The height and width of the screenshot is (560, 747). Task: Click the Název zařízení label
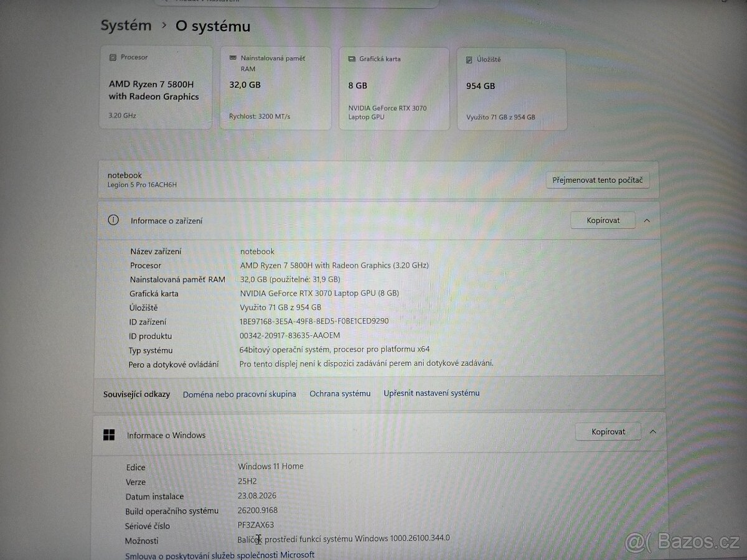(156, 251)
